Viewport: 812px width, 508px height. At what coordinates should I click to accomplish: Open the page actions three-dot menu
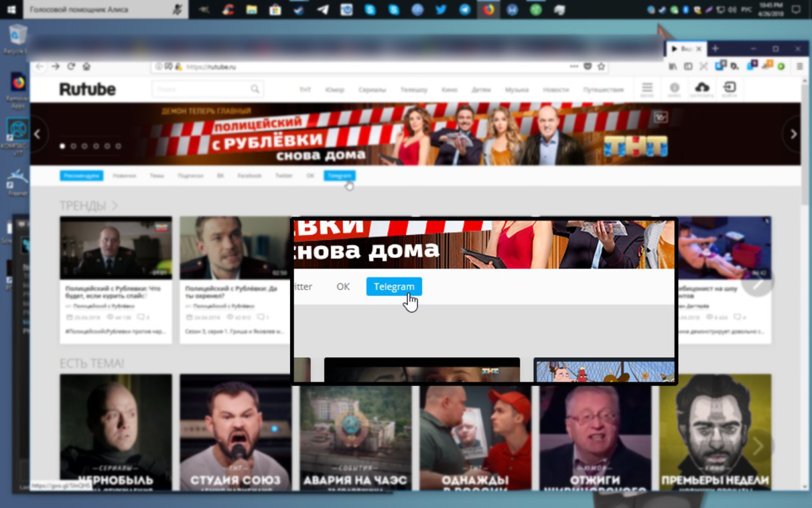[573, 66]
